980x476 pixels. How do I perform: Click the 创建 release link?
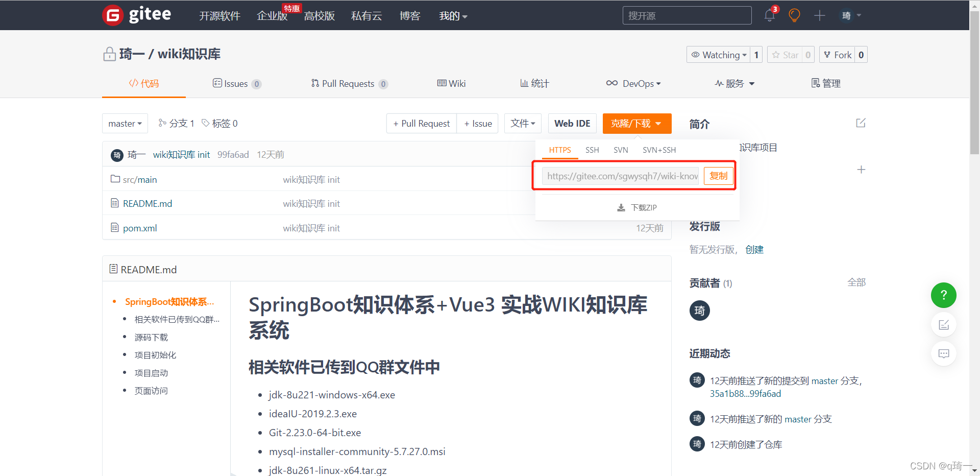pyautogui.click(x=754, y=249)
